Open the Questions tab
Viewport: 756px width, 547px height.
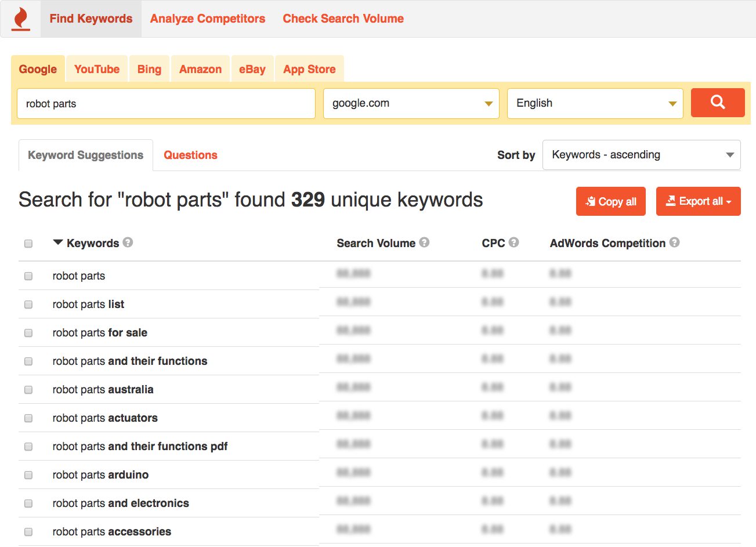coord(190,155)
